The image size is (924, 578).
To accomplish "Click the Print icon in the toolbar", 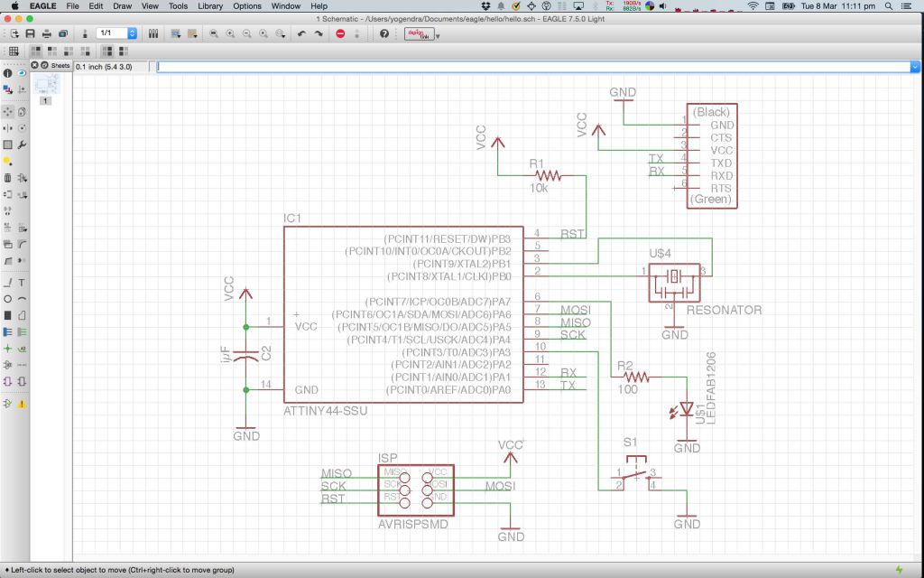I will pos(47,33).
